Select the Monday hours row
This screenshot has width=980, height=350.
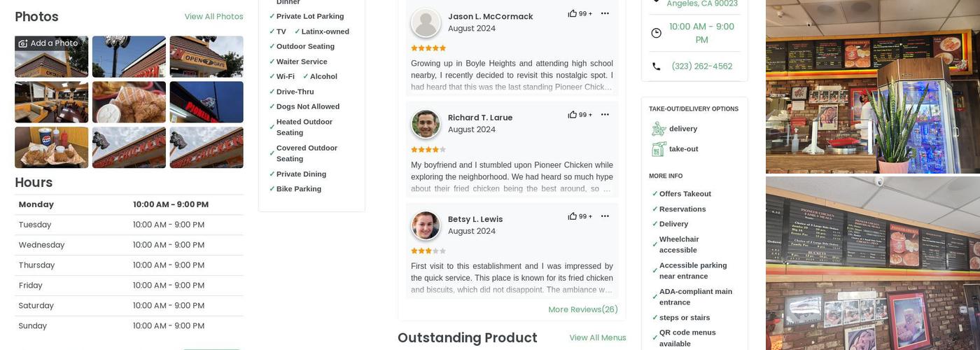(x=129, y=204)
